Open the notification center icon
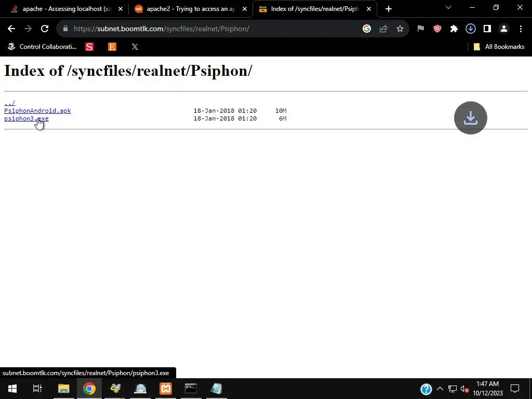Image resolution: width=532 pixels, height=399 pixels. (515, 389)
